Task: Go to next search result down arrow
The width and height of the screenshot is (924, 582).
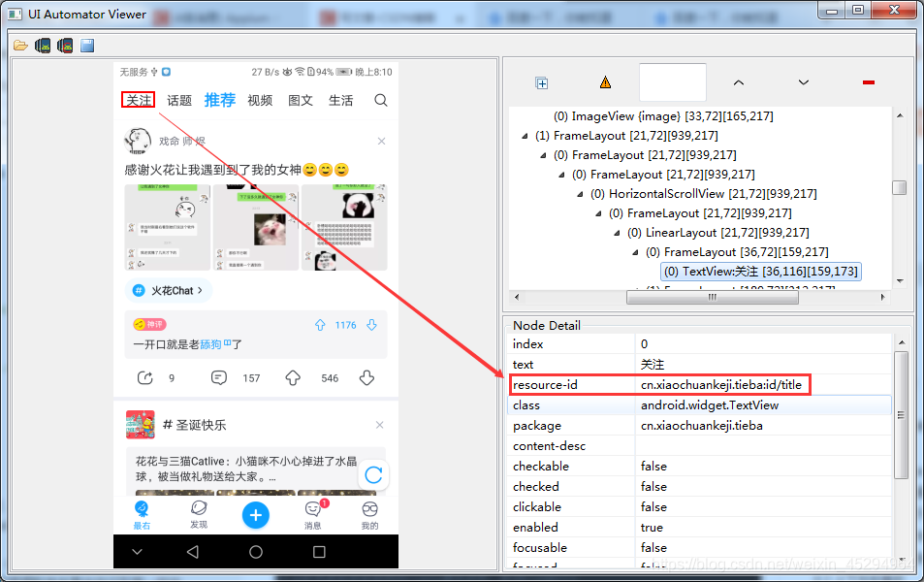Action: click(x=803, y=82)
